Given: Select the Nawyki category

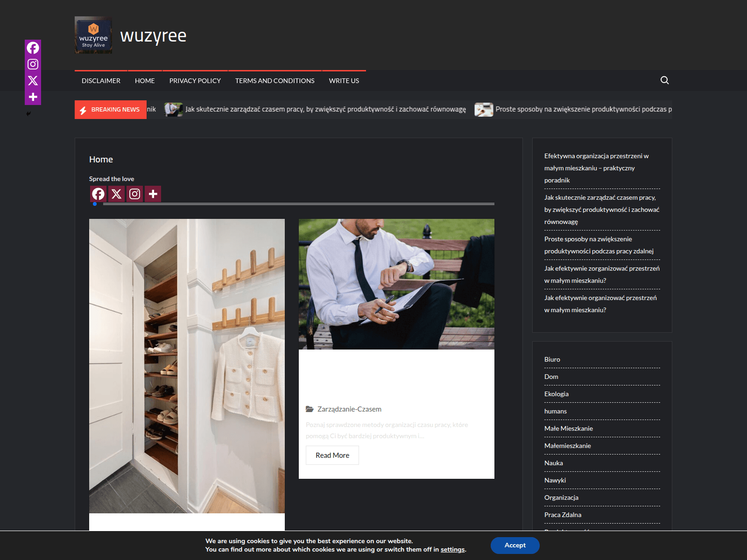Looking at the screenshot, I should 555,480.
